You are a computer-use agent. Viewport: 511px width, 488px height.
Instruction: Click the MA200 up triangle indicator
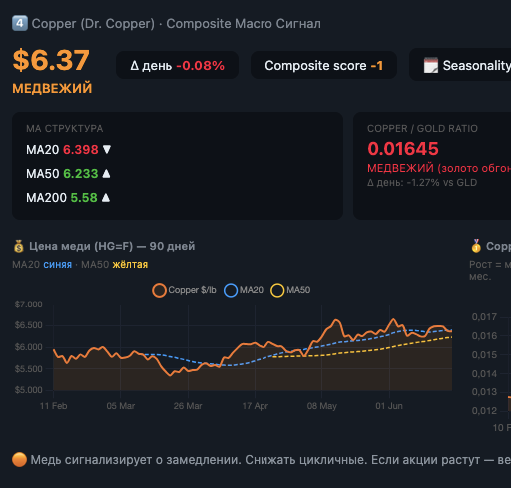[x=106, y=198]
